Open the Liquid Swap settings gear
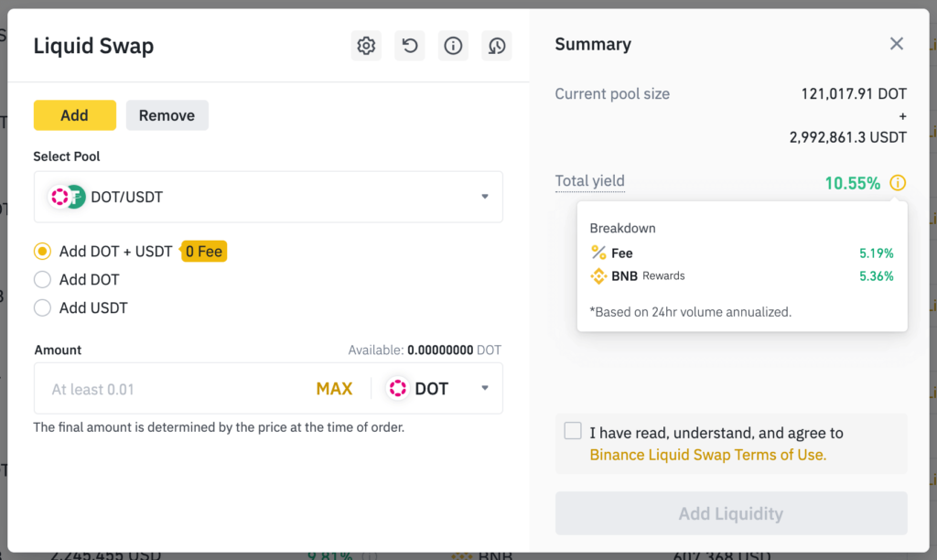937x560 pixels. pyautogui.click(x=366, y=45)
